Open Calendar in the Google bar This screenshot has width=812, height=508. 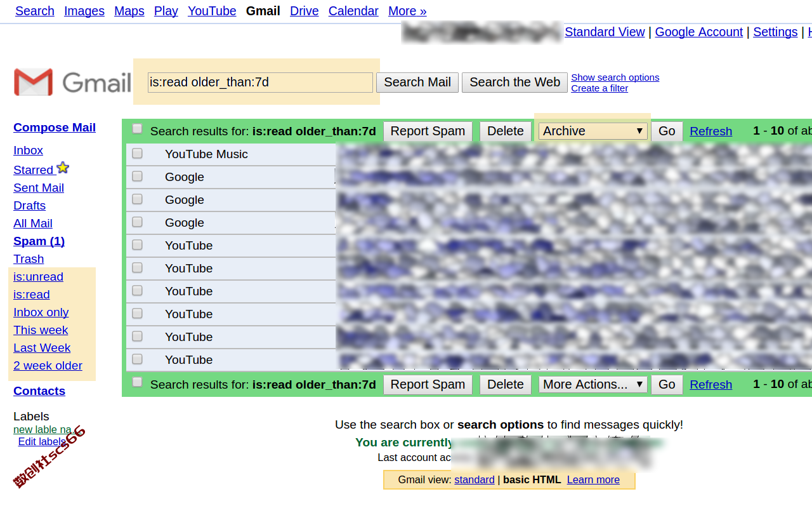(x=353, y=11)
